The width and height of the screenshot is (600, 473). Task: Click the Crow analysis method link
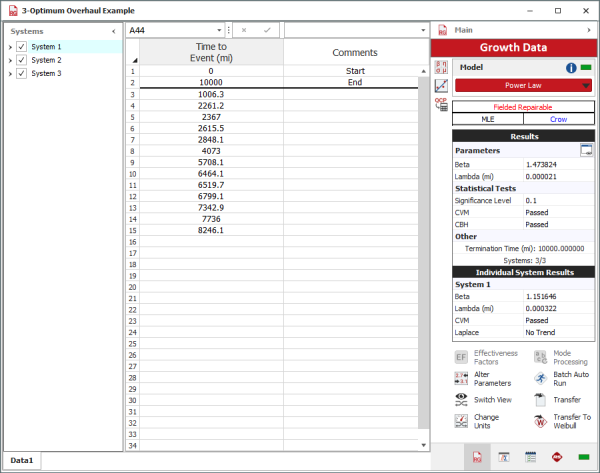558,118
